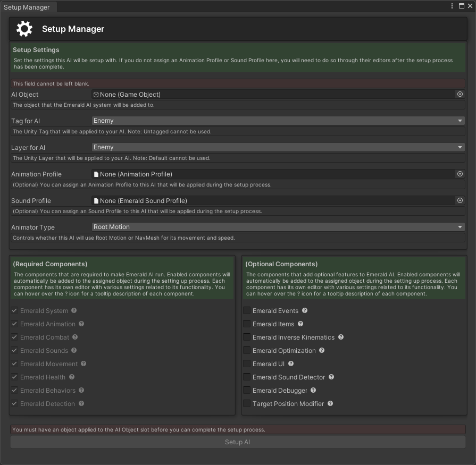The image size is (476, 465).
Task: Click the Emerald Inverse Kinematics help icon
Action: click(x=340, y=337)
